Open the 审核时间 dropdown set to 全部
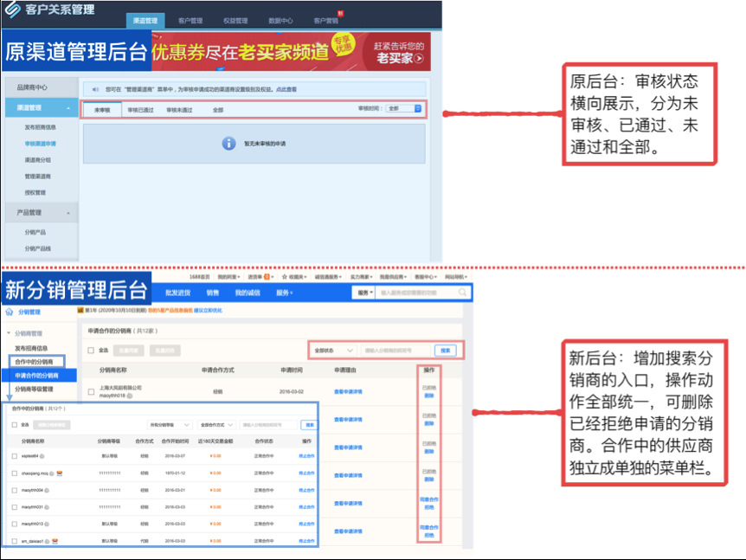This screenshot has height=560, width=746. (403, 109)
